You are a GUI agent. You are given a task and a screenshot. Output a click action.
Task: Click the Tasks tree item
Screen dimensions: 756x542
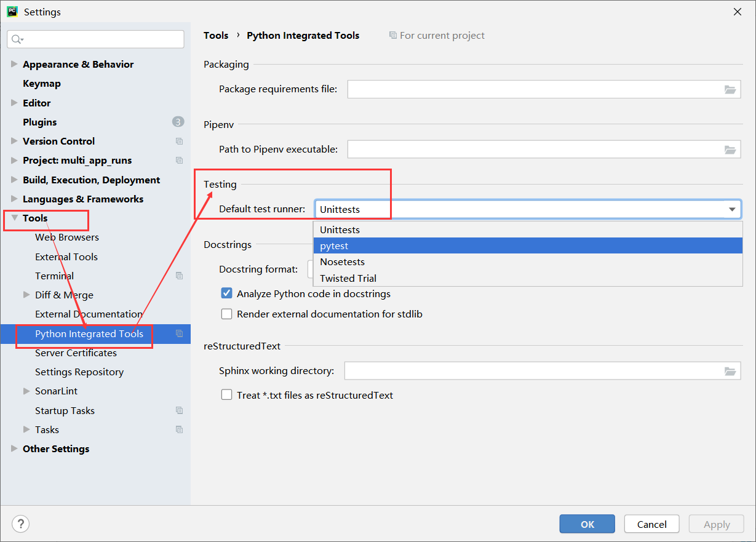coord(47,429)
